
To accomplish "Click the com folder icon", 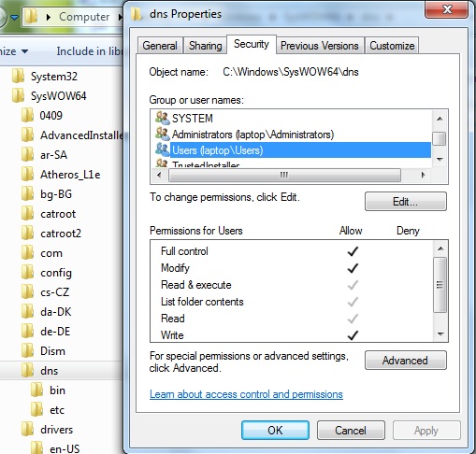I will pos(27,252).
